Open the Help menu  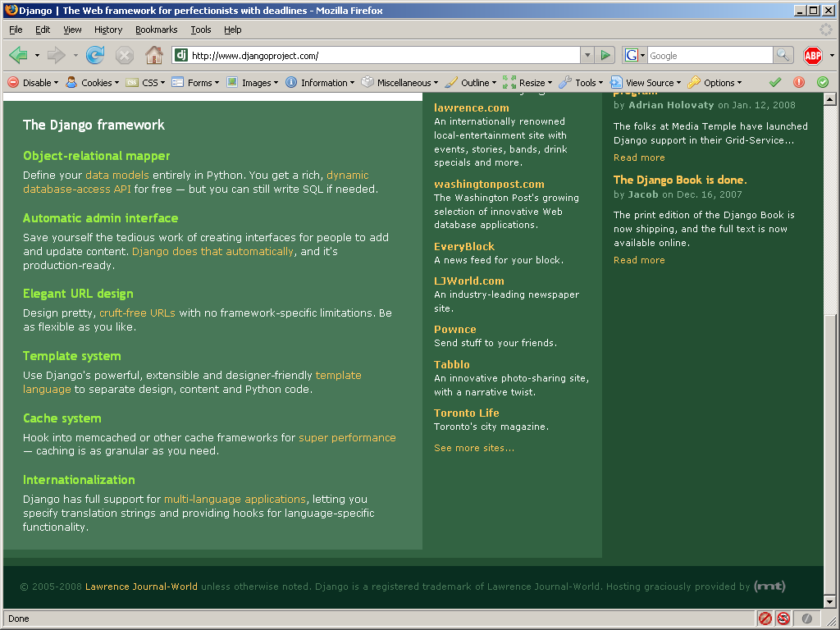(x=232, y=30)
